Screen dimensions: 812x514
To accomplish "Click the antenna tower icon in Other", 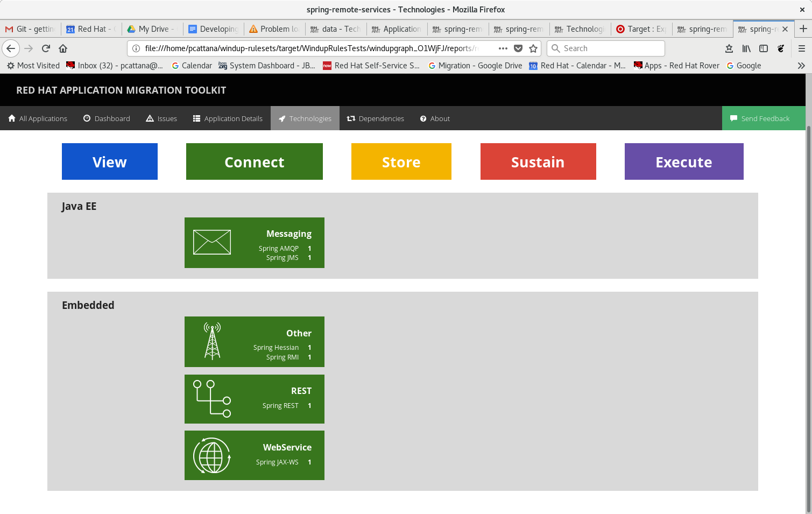I will click(213, 341).
